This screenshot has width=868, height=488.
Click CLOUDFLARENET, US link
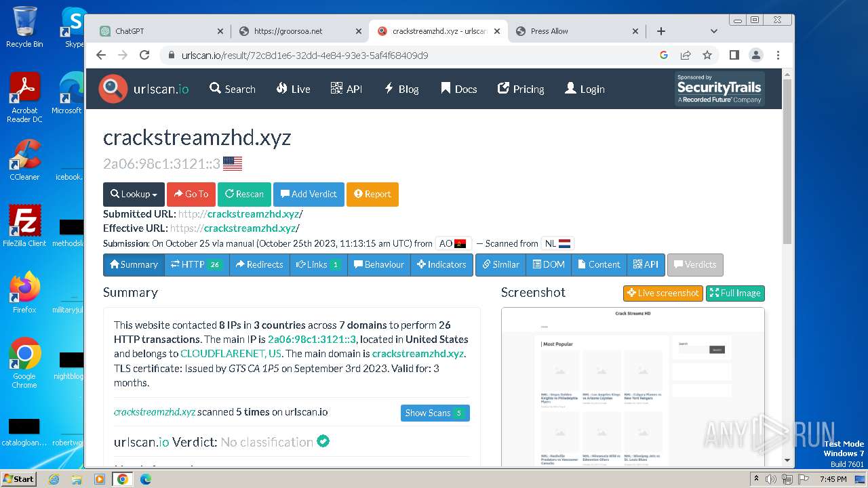point(231,354)
